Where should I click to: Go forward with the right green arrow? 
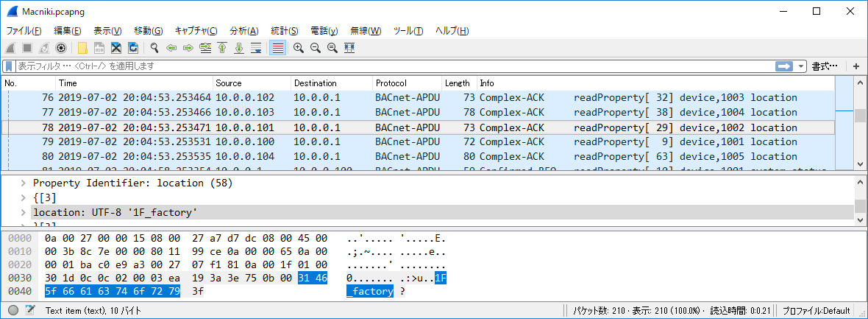pos(188,48)
